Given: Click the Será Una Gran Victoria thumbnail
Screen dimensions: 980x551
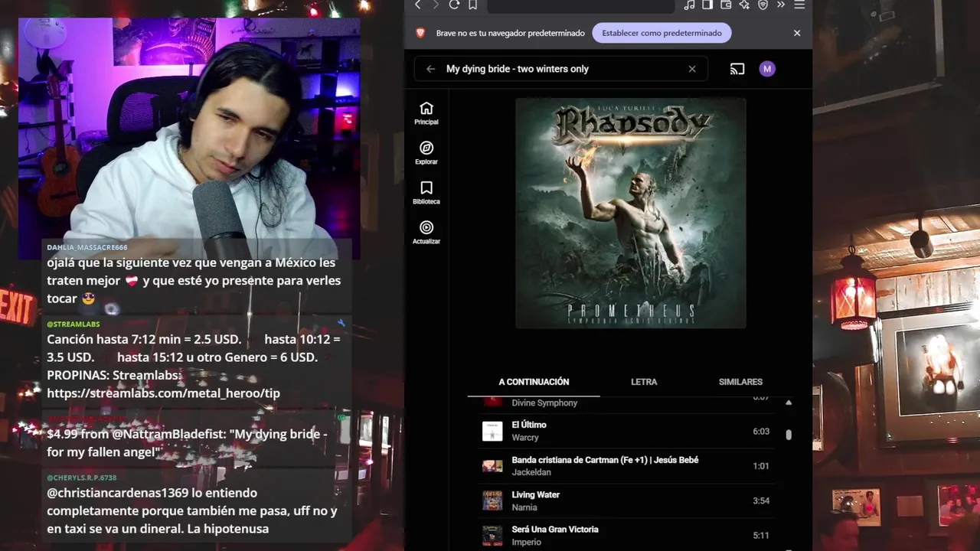Looking at the screenshot, I should tap(492, 536).
